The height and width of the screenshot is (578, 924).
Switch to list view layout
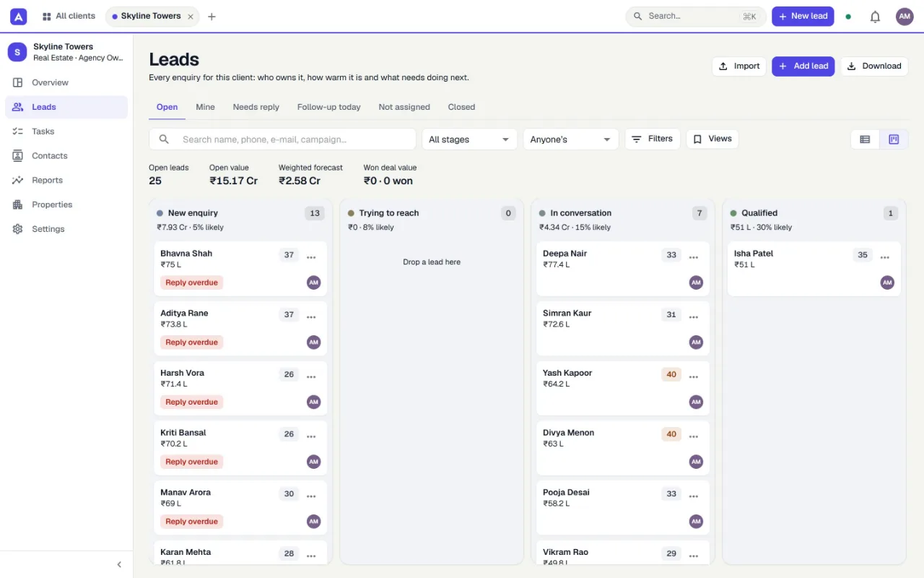pyautogui.click(x=865, y=139)
